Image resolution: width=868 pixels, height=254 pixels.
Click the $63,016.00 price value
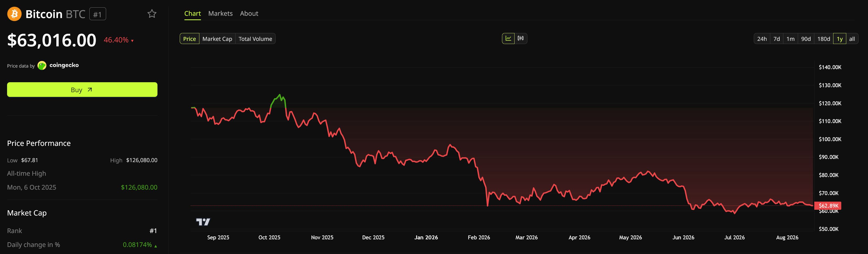click(52, 40)
